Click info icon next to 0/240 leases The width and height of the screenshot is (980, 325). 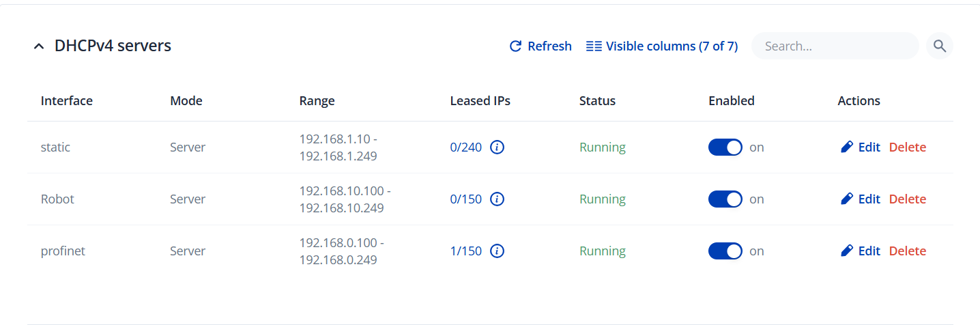click(x=498, y=147)
